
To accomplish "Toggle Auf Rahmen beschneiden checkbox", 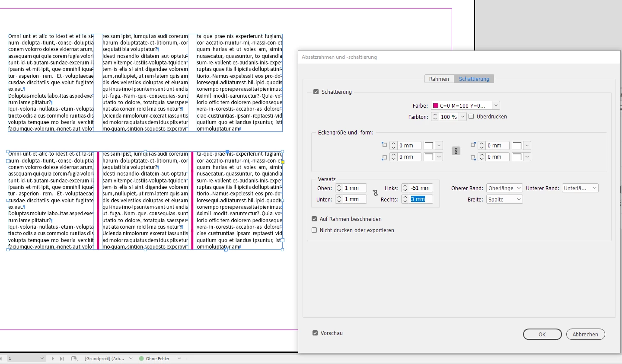I will point(314,219).
